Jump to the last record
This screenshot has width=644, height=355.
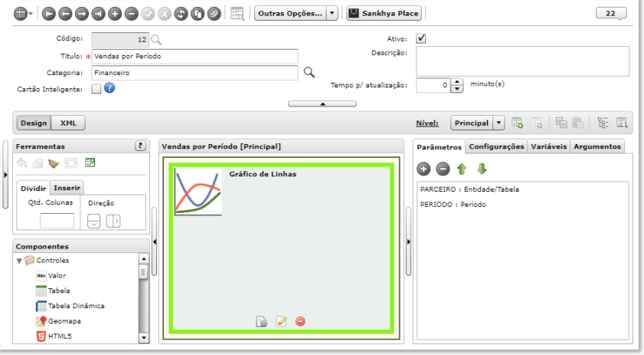pos(98,14)
